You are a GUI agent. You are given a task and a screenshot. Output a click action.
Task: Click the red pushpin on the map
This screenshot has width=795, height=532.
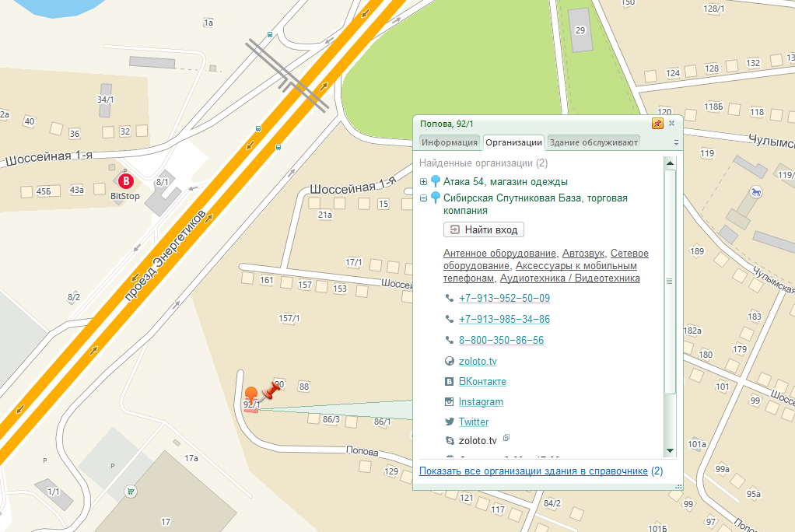[x=271, y=392]
